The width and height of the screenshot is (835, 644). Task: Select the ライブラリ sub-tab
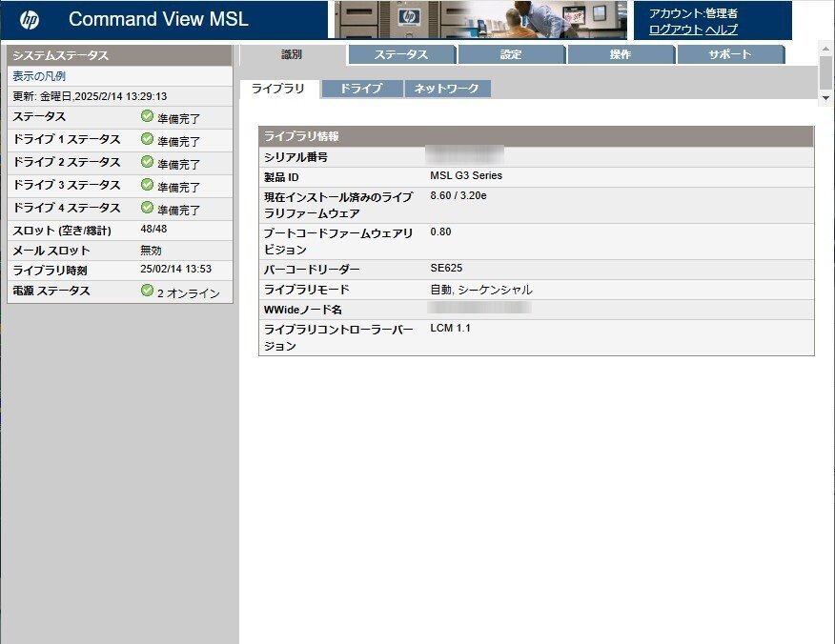278,89
